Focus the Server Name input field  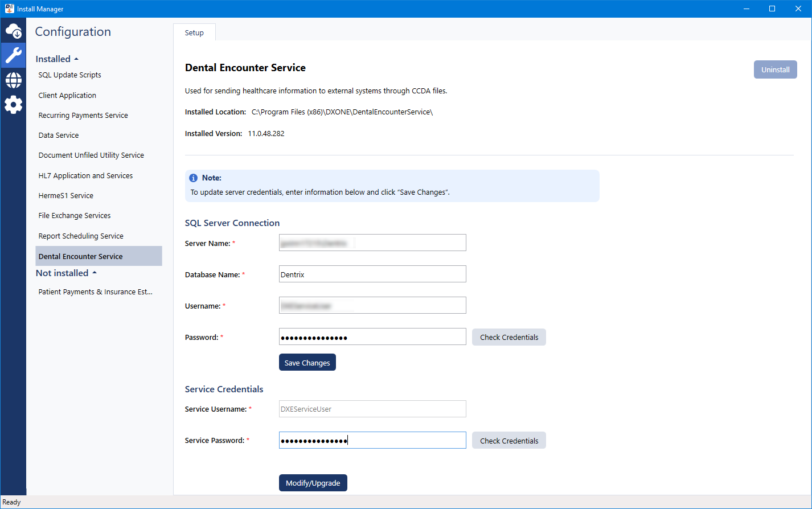coord(372,243)
